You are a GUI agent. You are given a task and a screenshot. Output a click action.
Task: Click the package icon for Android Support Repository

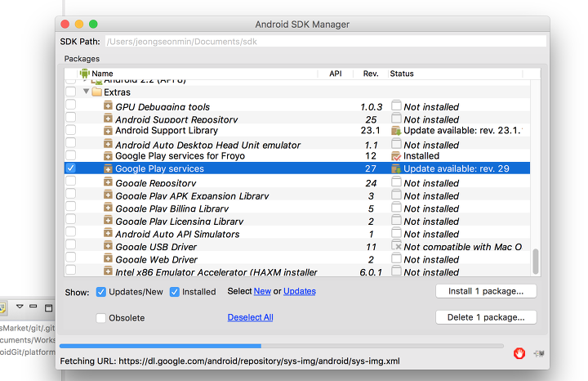click(x=108, y=119)
